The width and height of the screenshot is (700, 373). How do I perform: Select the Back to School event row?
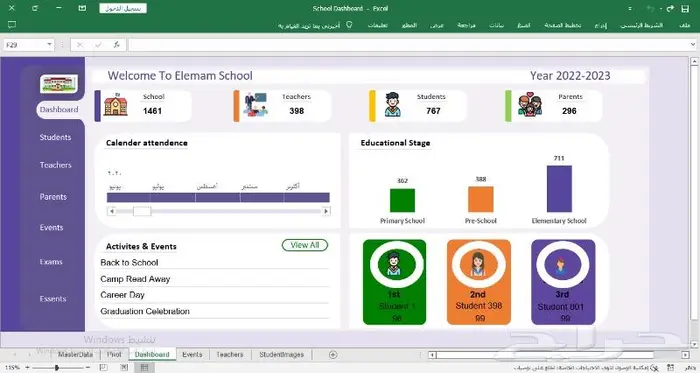pos(214,262)
